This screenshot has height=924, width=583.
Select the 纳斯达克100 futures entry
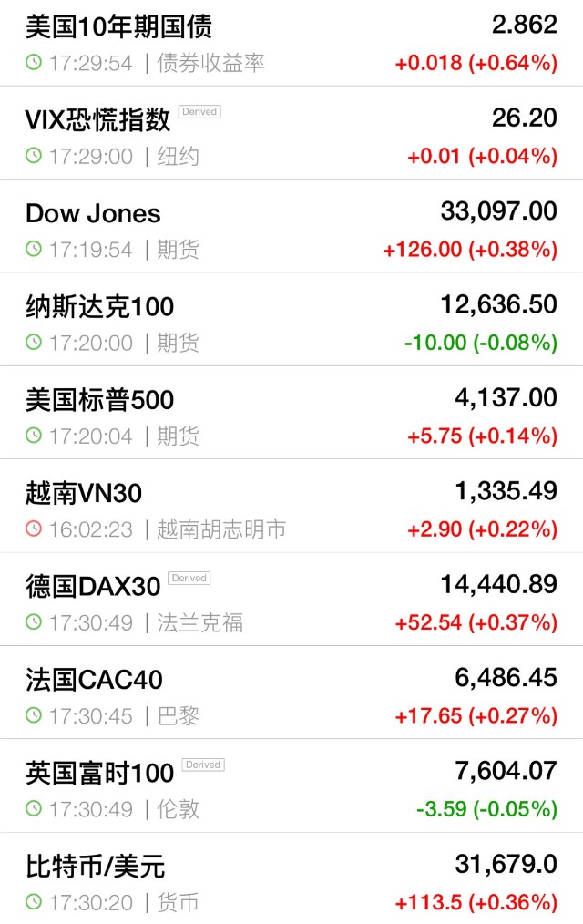291,320
